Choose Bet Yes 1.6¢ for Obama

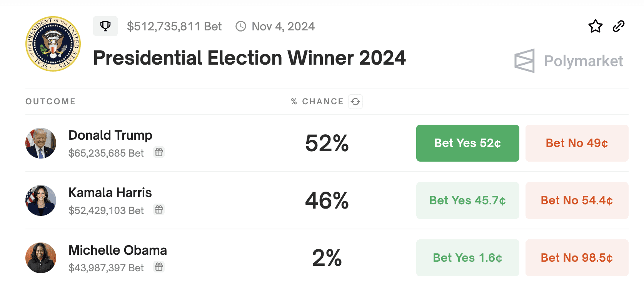coord(467,258)
